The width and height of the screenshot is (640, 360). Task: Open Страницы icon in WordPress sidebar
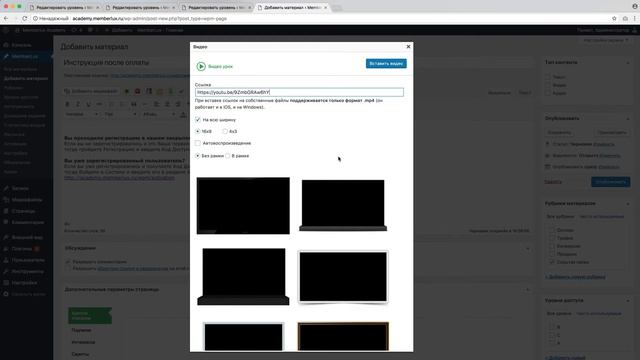pyautogui.click(x=6, y=211)
